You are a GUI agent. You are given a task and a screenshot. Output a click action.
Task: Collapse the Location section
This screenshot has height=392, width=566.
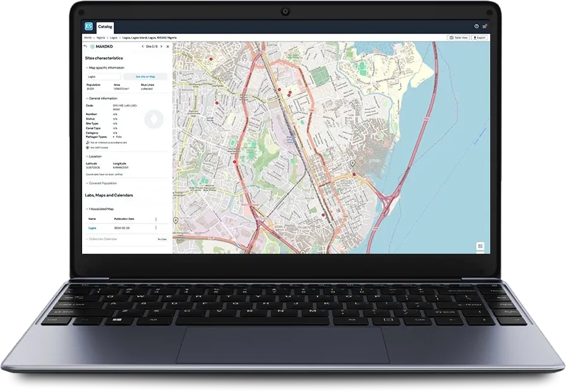click(x=94, y=157)
